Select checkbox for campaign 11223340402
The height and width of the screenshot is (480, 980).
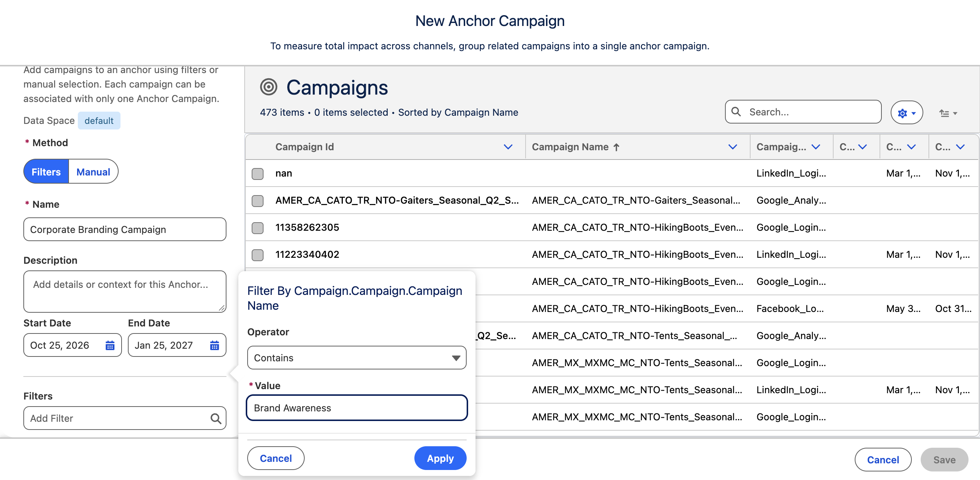click(x=258, y=255)
